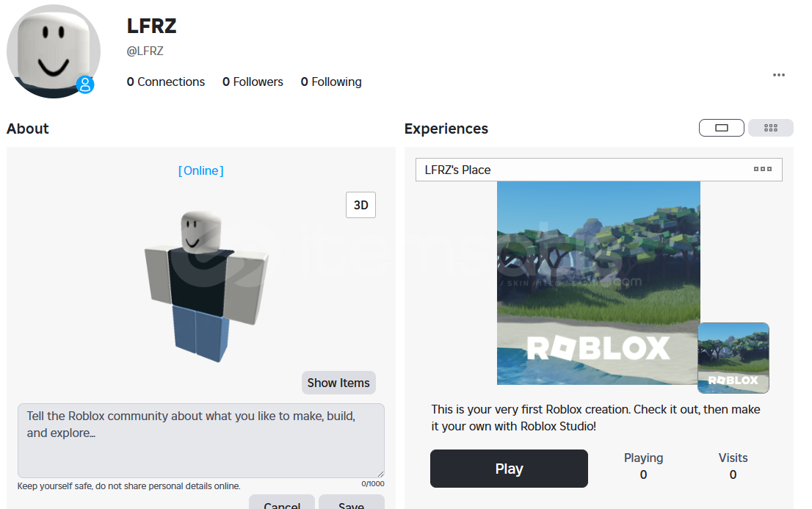Click the About description text box
Screen dimensions: 812x509
coord(200,441)
